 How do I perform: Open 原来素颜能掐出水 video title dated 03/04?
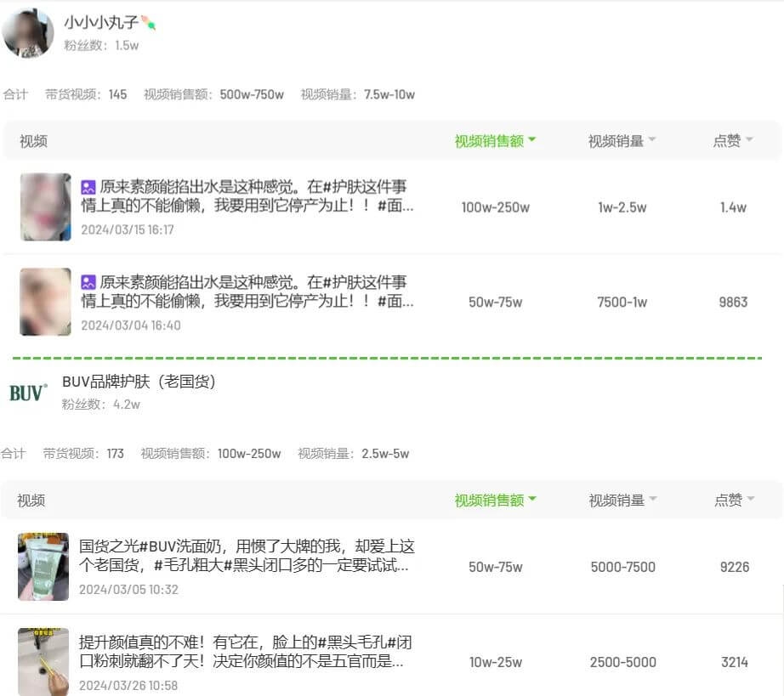coord(247,291)
